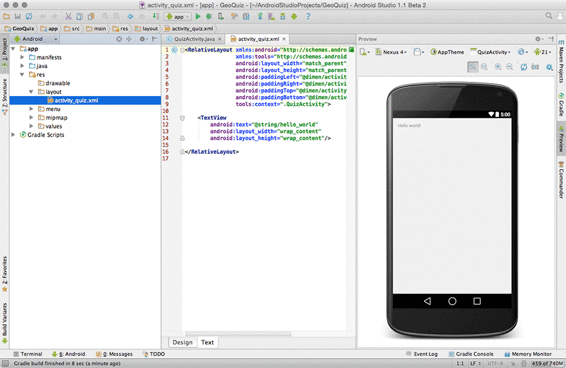Expand the manifests folder
This screenshot has height=368, width=566.
click(x=22, y=57)
